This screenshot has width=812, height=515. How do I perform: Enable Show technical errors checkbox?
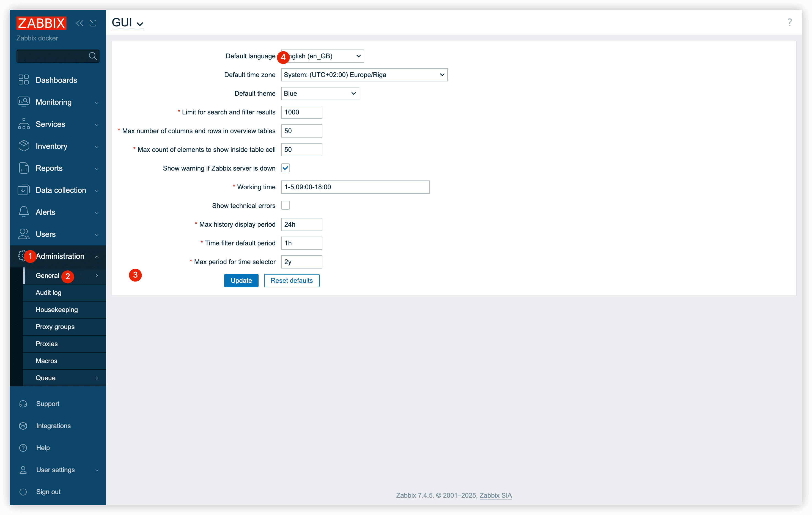(x=285, y=206)
